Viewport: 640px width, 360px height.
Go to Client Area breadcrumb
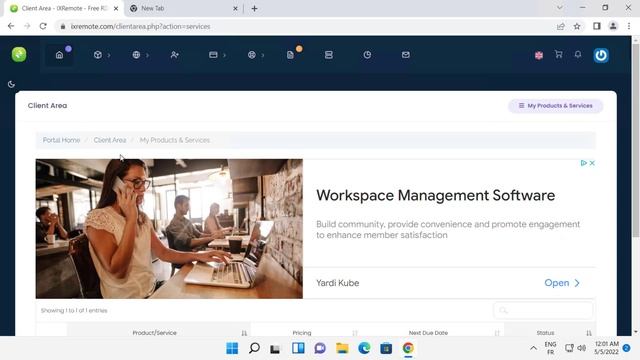[x=110, y=140]
